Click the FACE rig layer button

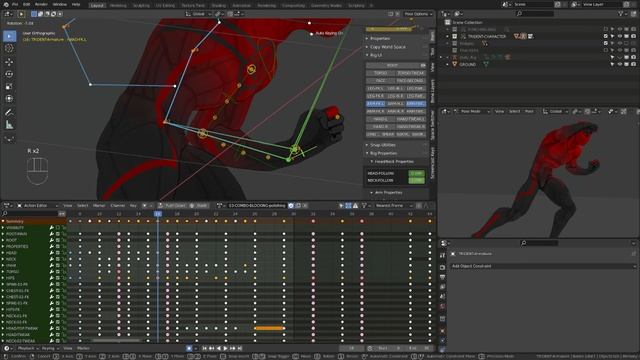click(380, 81)
